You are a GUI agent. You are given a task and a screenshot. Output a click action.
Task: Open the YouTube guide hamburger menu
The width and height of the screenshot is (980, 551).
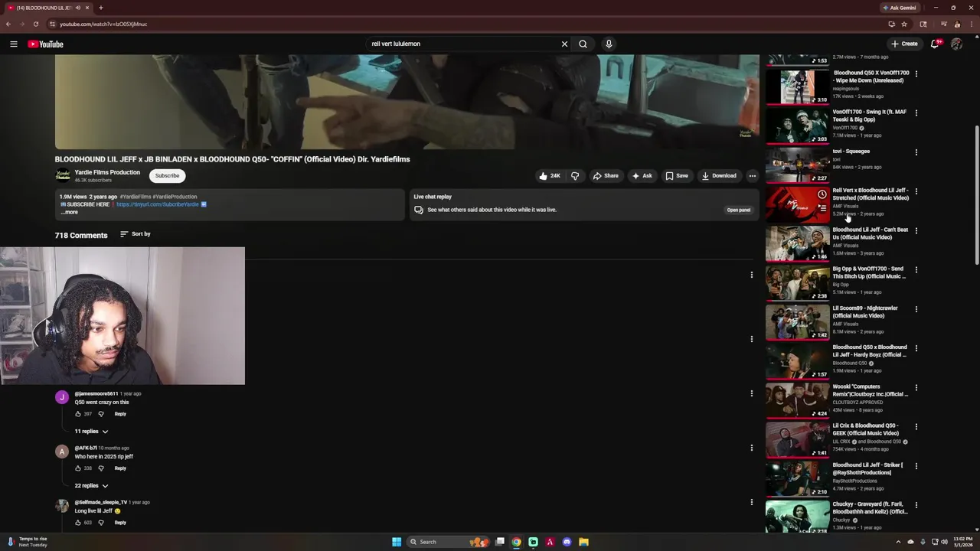coord(13,44)
